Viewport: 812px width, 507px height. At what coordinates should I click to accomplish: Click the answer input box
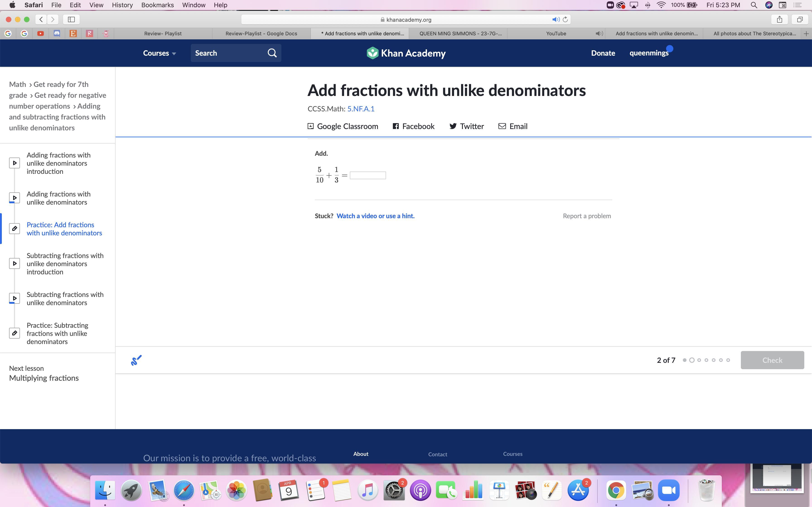coord(368,175)
